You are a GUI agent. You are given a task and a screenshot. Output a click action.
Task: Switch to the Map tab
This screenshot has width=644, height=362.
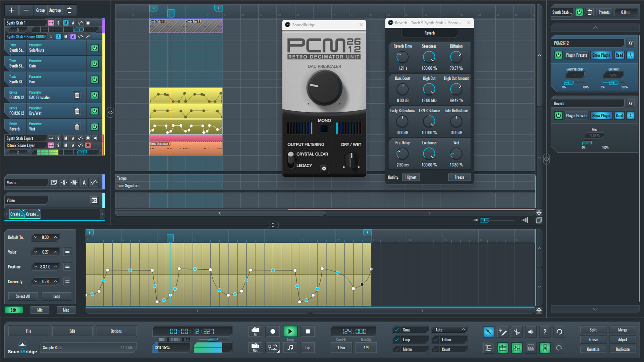66,310
